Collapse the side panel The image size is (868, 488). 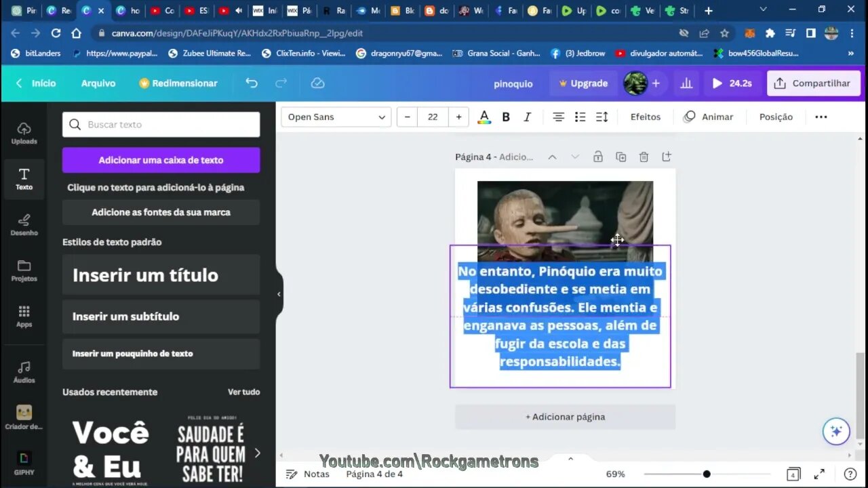pyautogui.click(x=279, y=294)
